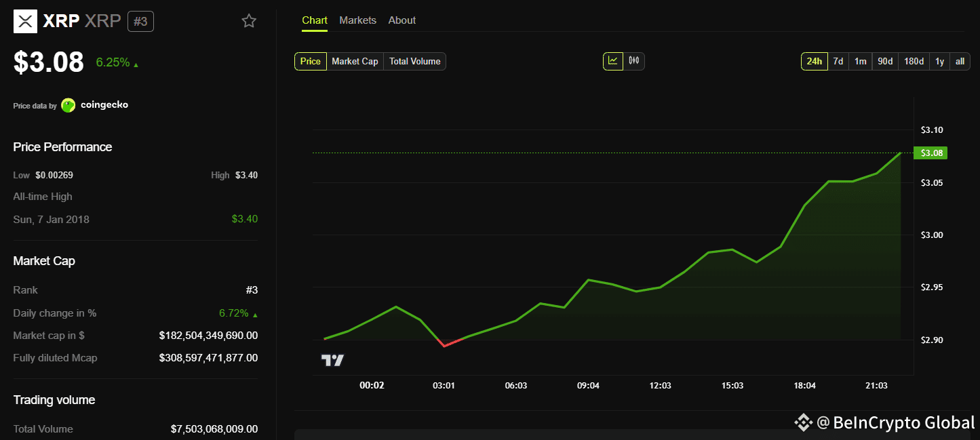Add XRP to favorites with star icon
This screenshot has height=440, width=980.
pyautogui.click(x=249, y=21)
